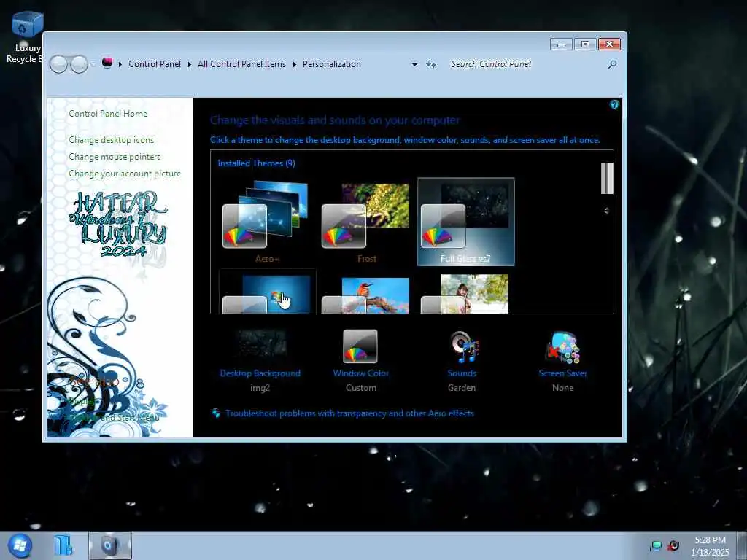
Task: Open the address bar history dropdown
Action: point(414,64)
